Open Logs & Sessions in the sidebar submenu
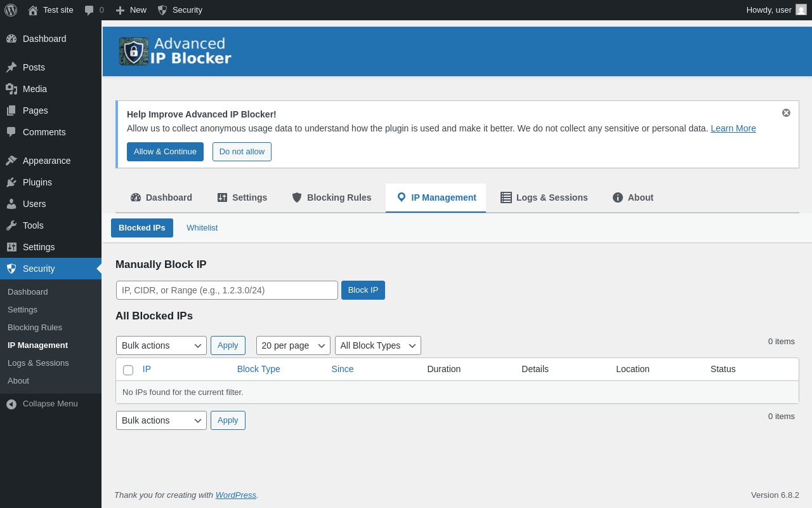The image size is (812, 508). 38,363
